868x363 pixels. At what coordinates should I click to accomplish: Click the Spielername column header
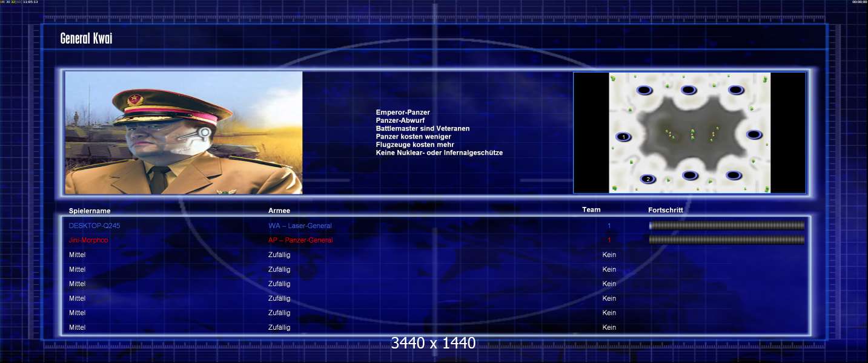pyautogui.click(x=90, y=211)
